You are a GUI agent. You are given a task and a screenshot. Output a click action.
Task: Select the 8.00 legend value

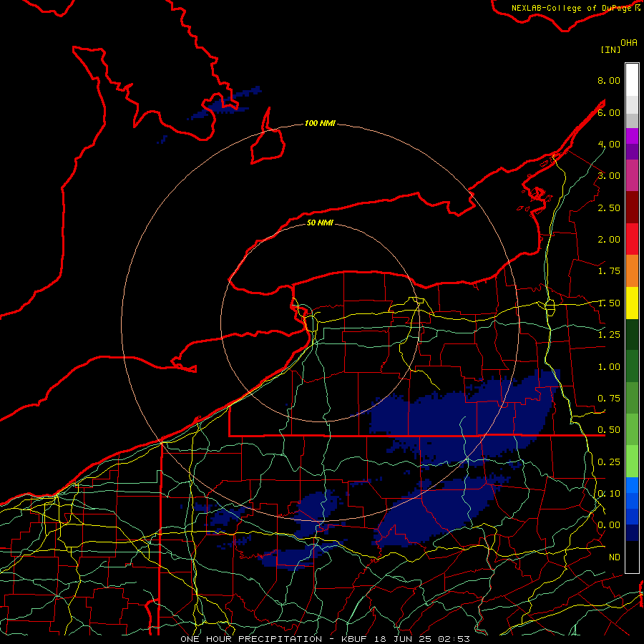[609, 80]
